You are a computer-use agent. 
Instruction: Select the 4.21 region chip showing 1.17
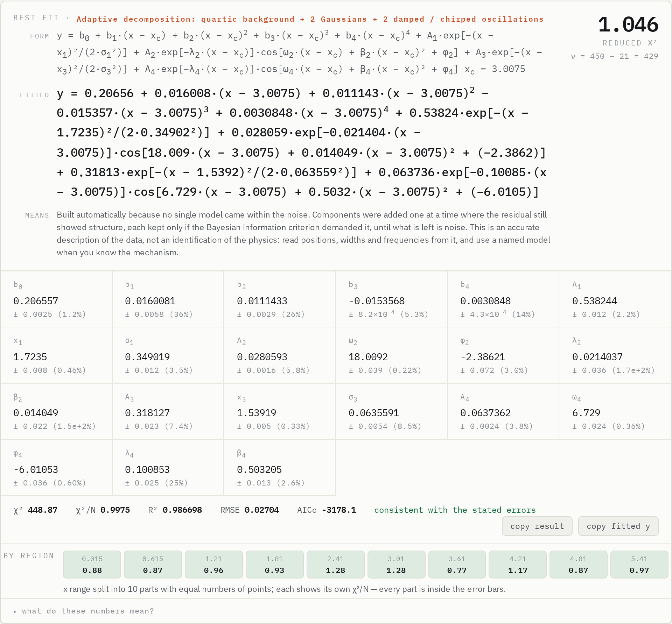pos(518,565)
